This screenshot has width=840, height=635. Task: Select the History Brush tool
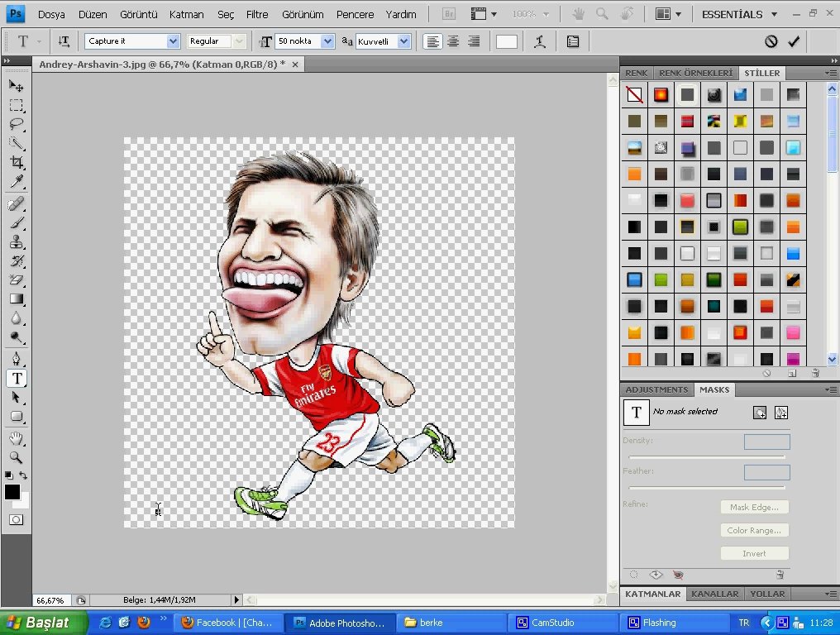[16, 261]
